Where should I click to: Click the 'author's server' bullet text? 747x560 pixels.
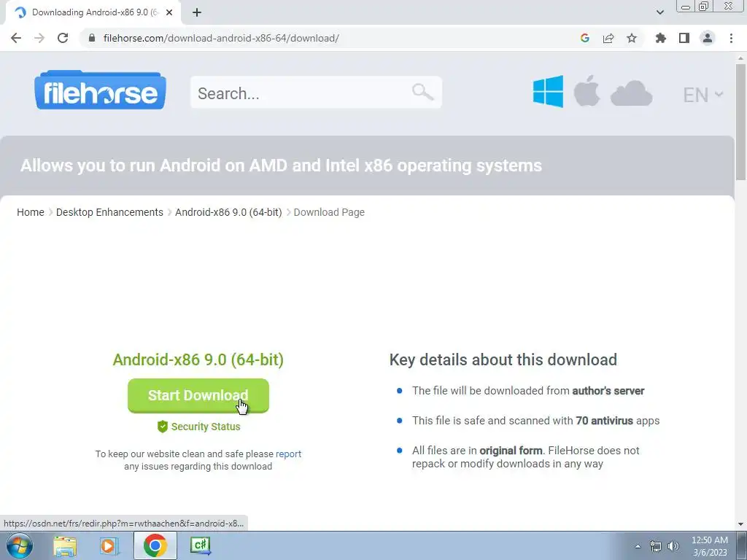pyautogui.click(x=608, y=391)
